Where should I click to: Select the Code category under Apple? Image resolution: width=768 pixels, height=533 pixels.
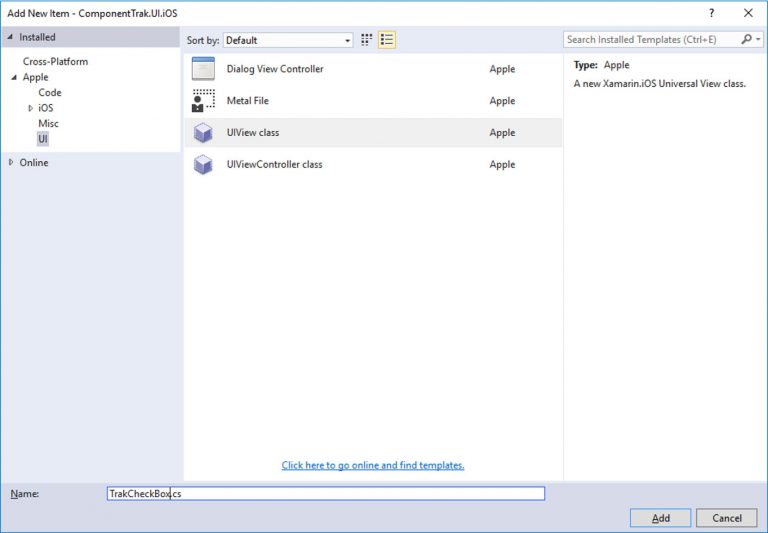(50, 92)
